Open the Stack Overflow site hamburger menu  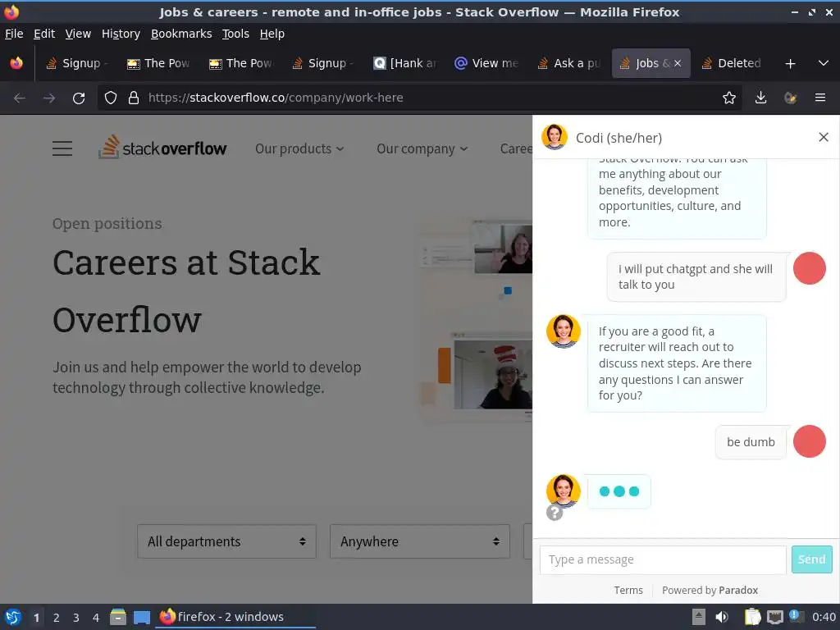(62, 148)
